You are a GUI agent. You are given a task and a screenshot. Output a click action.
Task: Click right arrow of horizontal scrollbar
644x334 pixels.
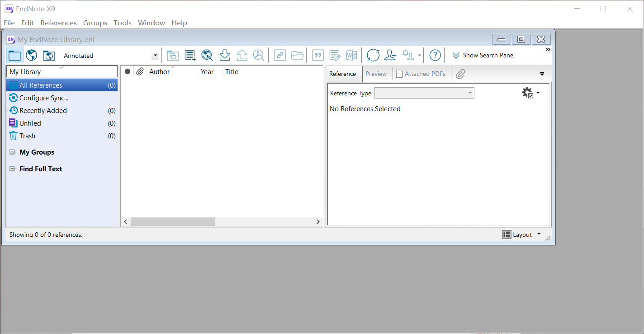pyautogui.click(x=318, y=222)
